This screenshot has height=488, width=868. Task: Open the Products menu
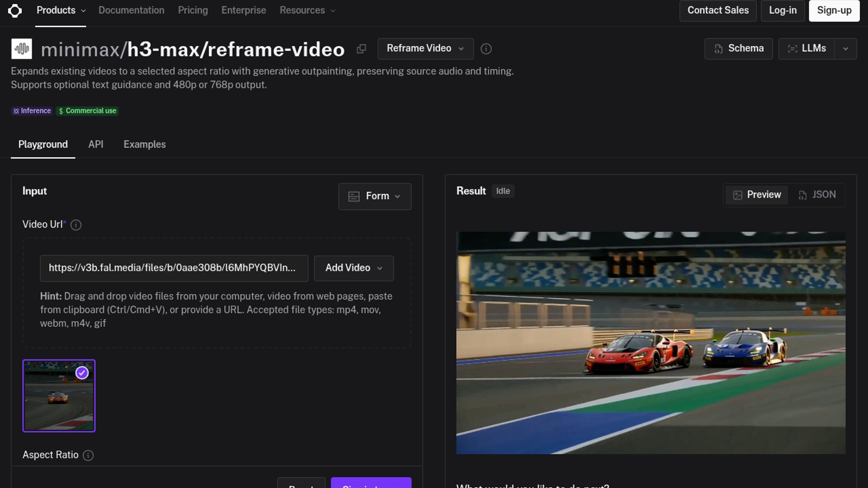[x=61, y=10]
